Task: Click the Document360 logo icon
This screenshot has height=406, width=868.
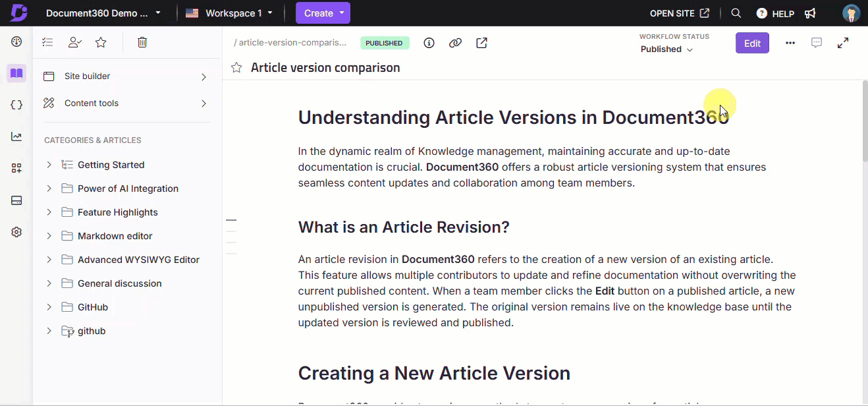Action: (18, 13)
